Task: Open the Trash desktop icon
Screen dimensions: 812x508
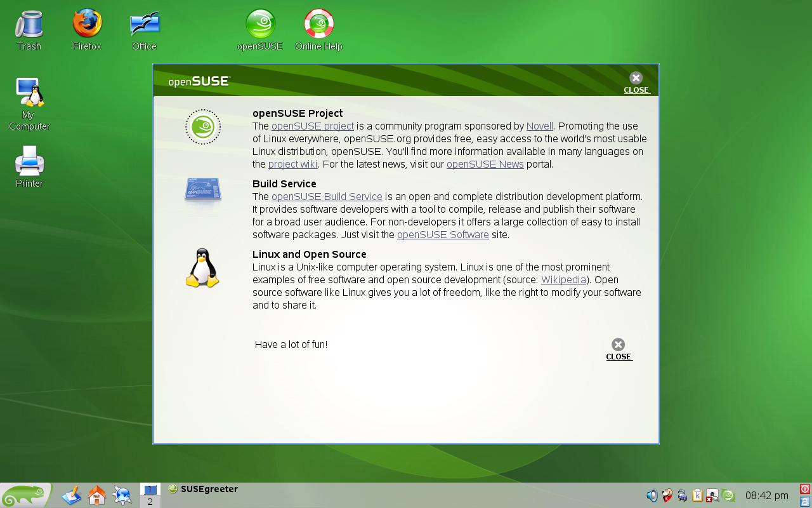Action: 29,30
